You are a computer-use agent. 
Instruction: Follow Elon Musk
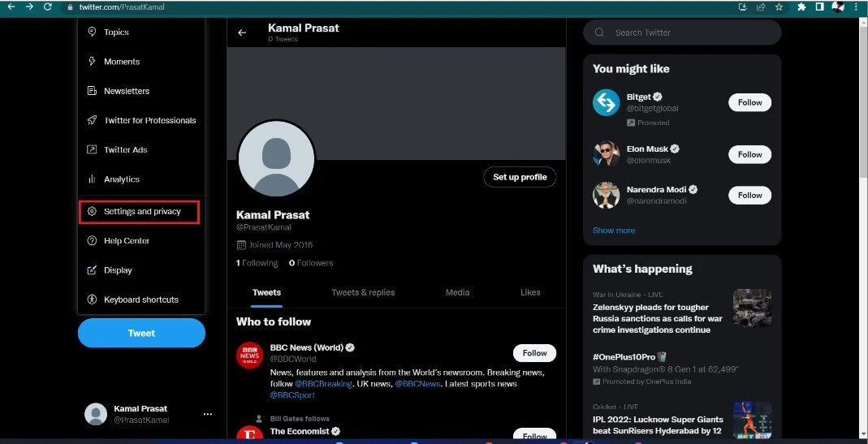(x=749, y=154)
